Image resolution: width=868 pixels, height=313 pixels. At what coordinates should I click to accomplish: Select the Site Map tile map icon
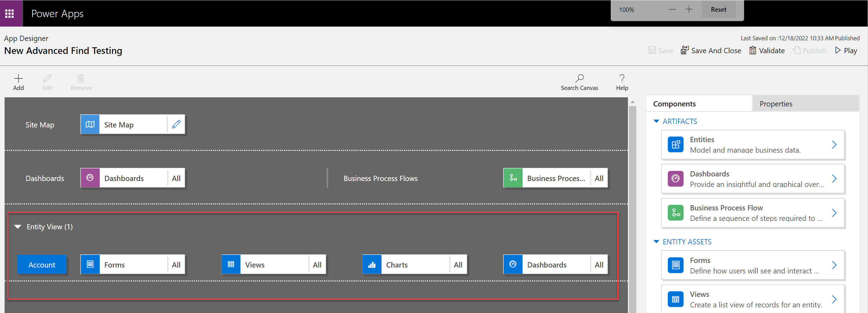(90, 124)
